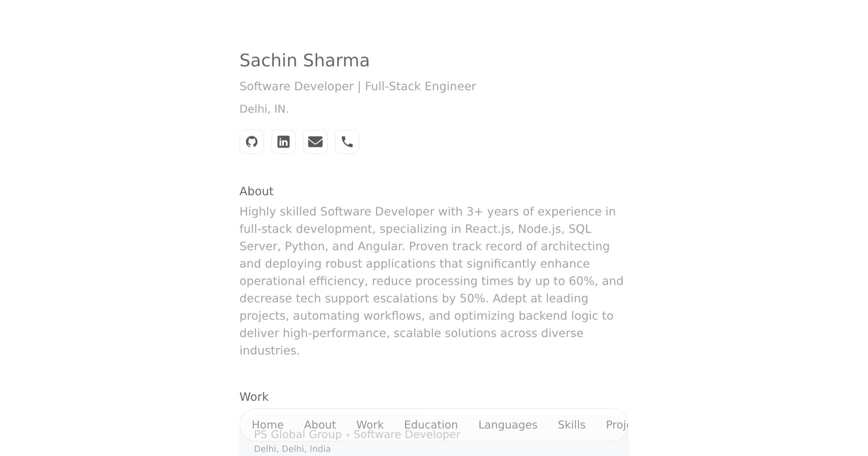Open the GitHub profile icon
868x456 pixels.
[x=251, y=142]
